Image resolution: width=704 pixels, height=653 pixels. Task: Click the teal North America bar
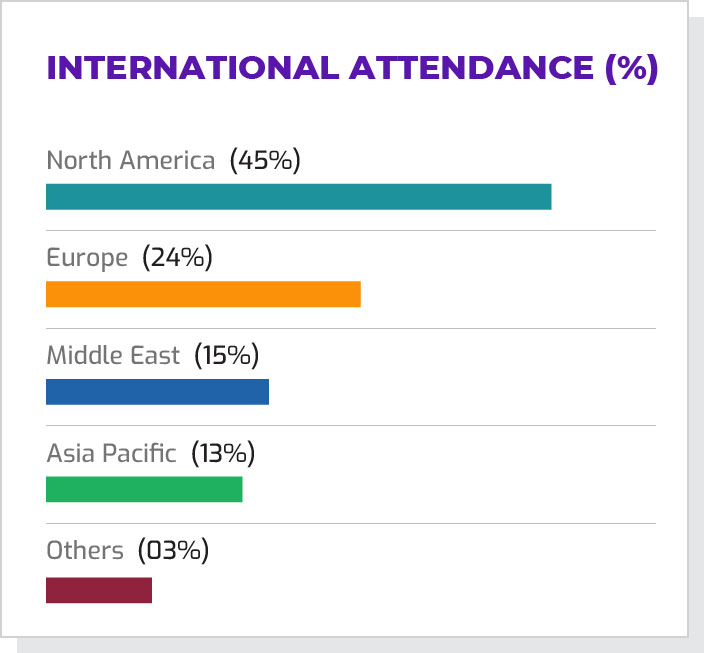coord(298,197)
